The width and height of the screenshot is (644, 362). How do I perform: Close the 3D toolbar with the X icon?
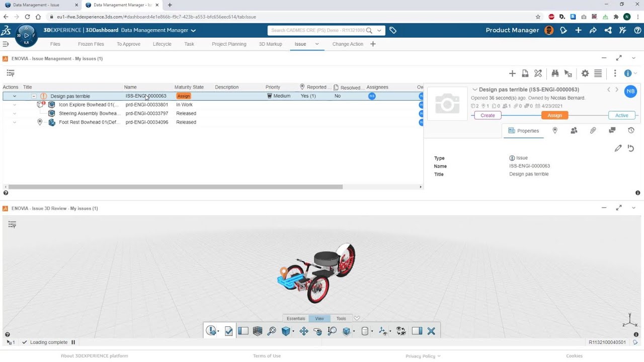click(431, 331)
